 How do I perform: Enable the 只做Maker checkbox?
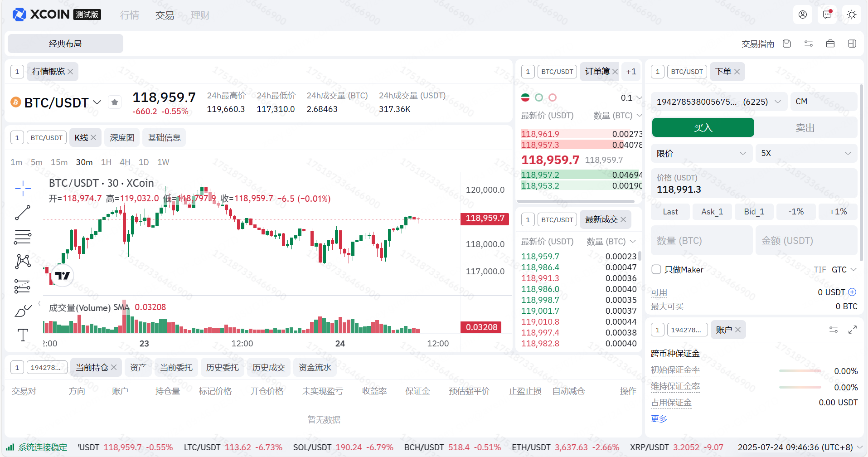[656, 270]
